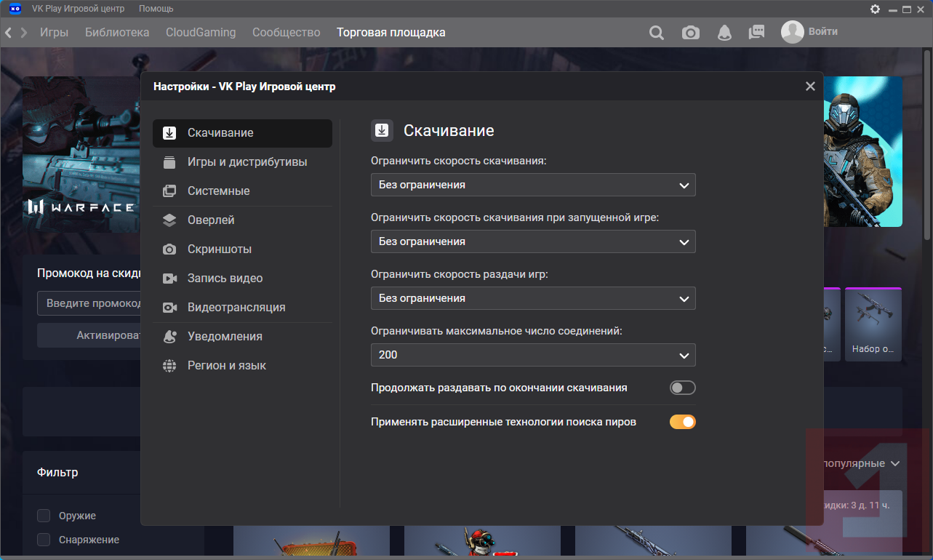Select Игры и дистрибутивы settings section

(242, 162)
